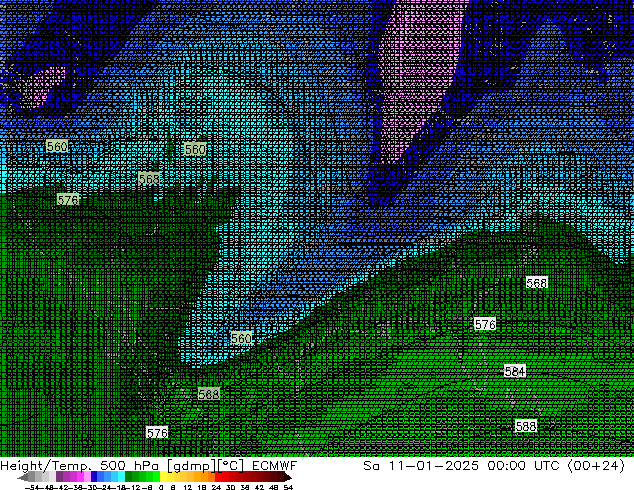The width and height of the screenshot is (634, 490).
Task: Click the -54 legend value
Action: 32,487
